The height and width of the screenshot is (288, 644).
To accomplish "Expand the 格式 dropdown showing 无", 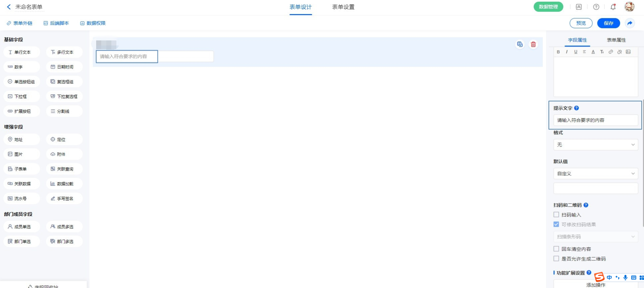I will [x=595, y=145].
